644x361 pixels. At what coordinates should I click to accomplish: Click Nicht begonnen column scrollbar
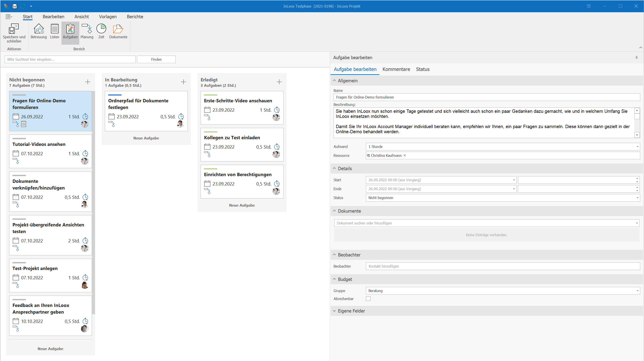pos(94,202)
